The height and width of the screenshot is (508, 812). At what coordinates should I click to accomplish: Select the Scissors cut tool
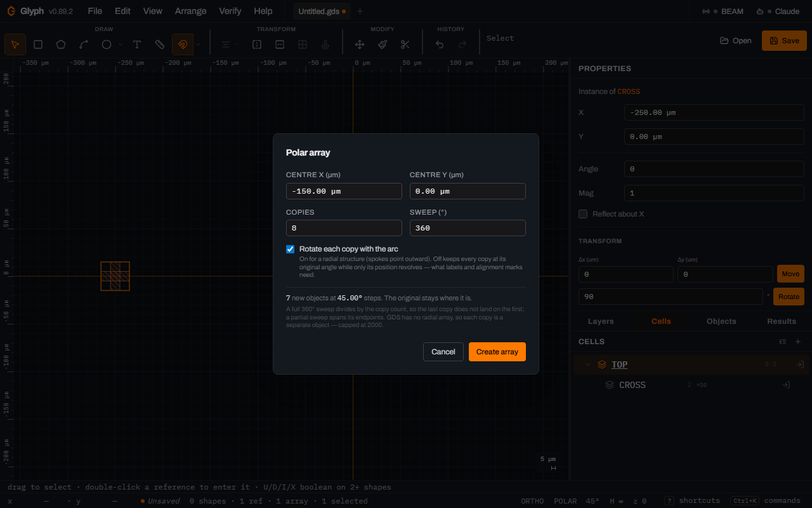(405, 44)
